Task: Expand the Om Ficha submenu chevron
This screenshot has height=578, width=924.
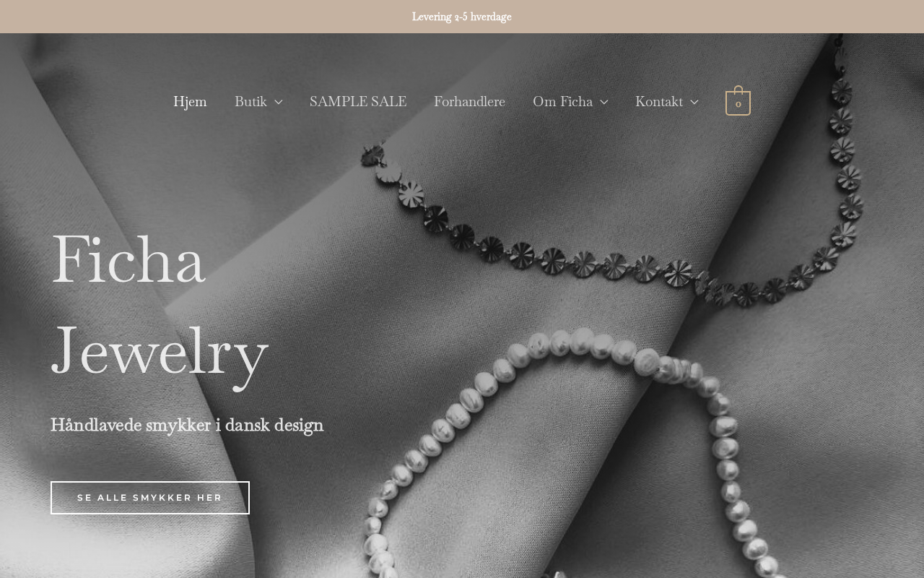Action: click(603, 102)
